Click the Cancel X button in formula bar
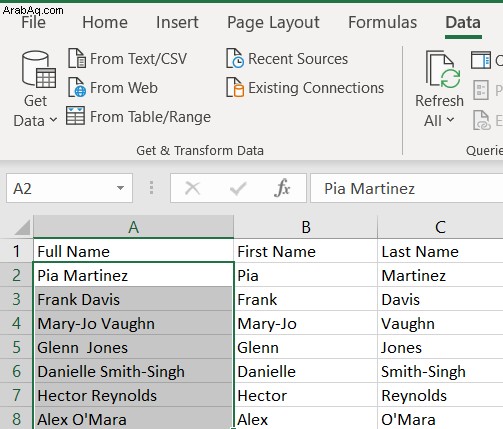503x429 pixels. point(193,188)
